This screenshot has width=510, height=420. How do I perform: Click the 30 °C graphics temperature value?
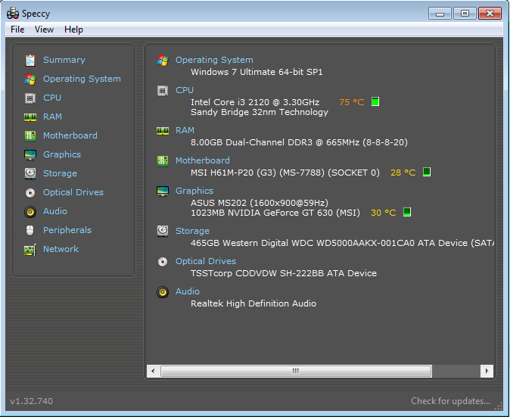[384, 213]
